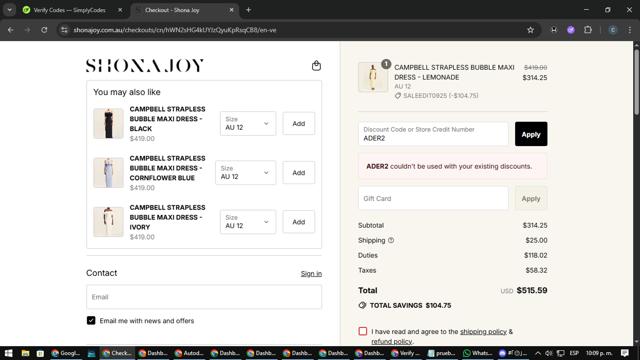Click the ESP language indicator

[574, 353]
